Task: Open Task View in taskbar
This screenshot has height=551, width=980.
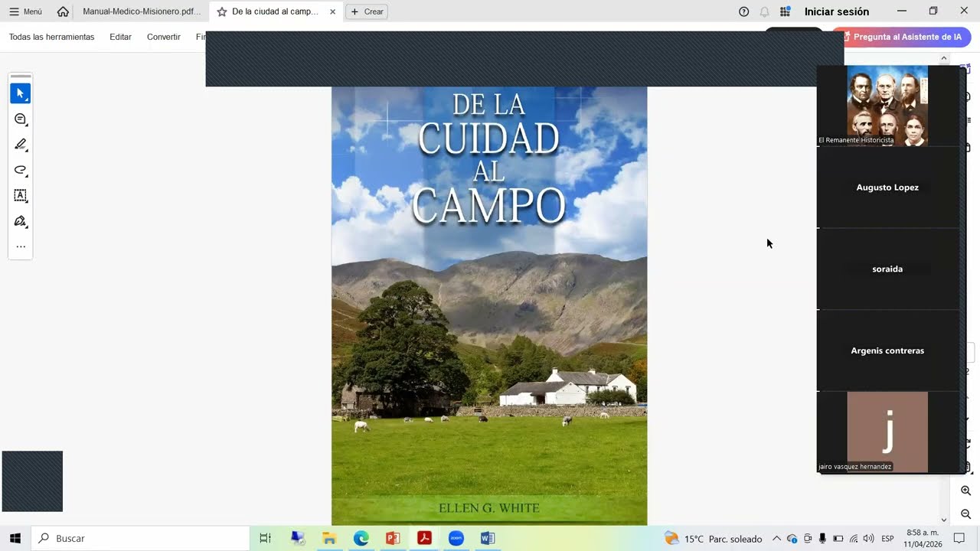Action: pyautogui.click(x=265, y=539)
